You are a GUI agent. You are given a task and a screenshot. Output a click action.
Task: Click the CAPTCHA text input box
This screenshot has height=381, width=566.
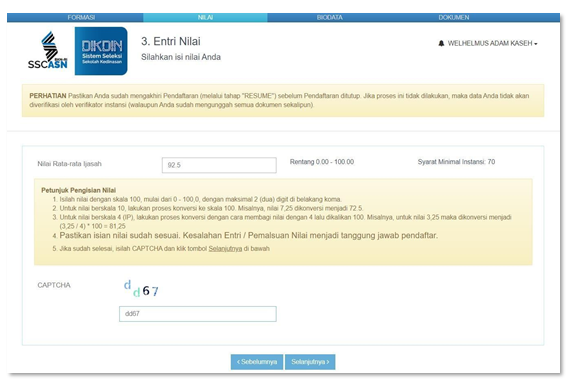pos(198,314)
